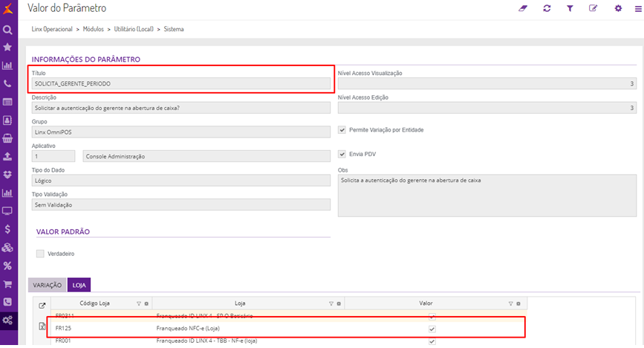Click the refresh icon in top toolbar
This screenshot has height=348, width=644.
point(547,8)
